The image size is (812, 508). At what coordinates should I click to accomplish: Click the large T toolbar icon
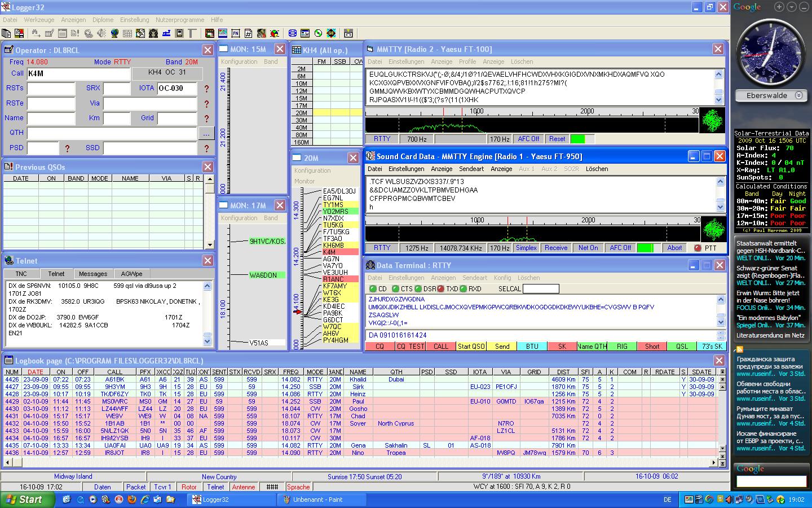(192, 33)
